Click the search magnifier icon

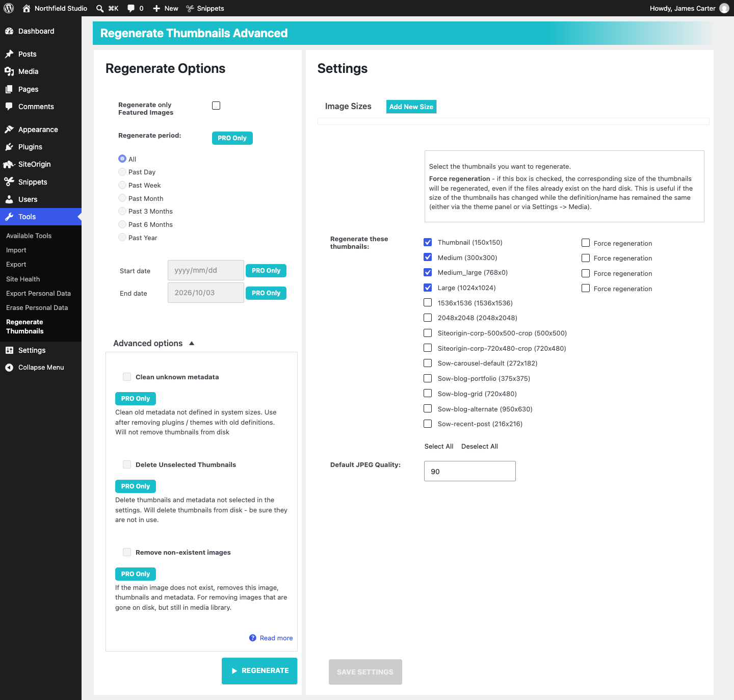coord(100,8)
